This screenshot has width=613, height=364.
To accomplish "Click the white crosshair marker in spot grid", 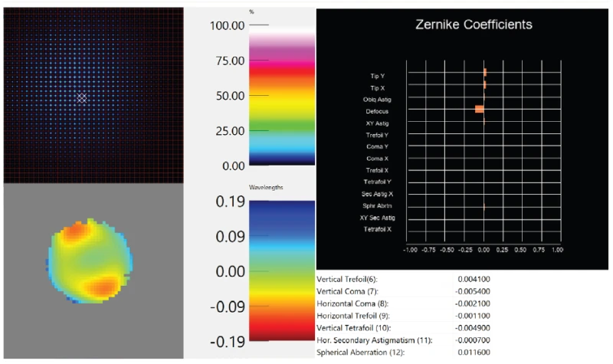I will (82, 98).
